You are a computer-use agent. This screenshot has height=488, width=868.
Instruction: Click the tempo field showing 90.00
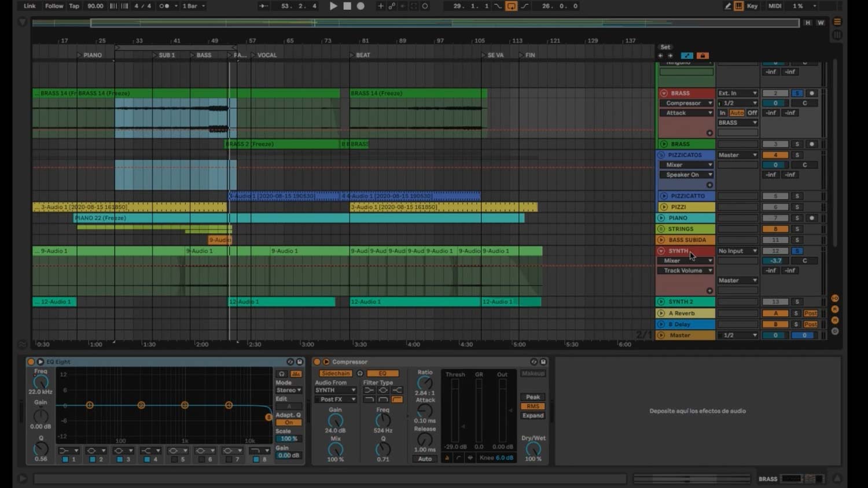click(95, 6)
